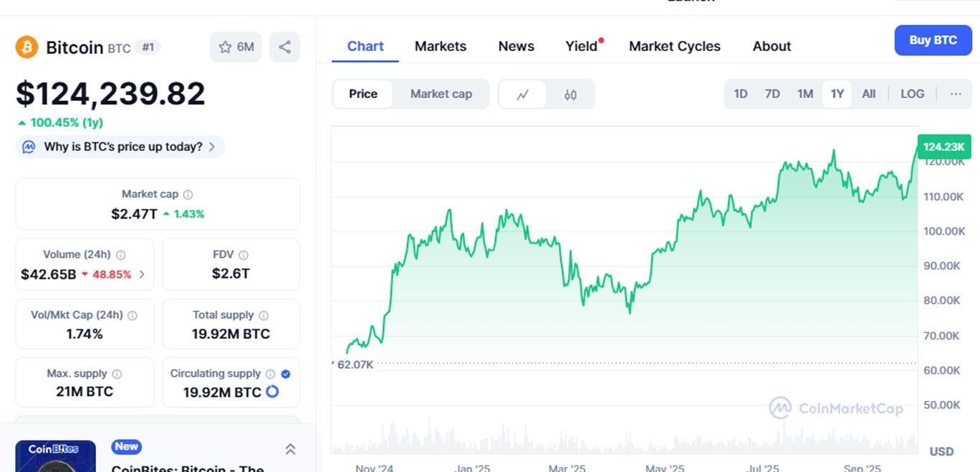
Task: Click the Buy BTC button
Action: point(933,40)
